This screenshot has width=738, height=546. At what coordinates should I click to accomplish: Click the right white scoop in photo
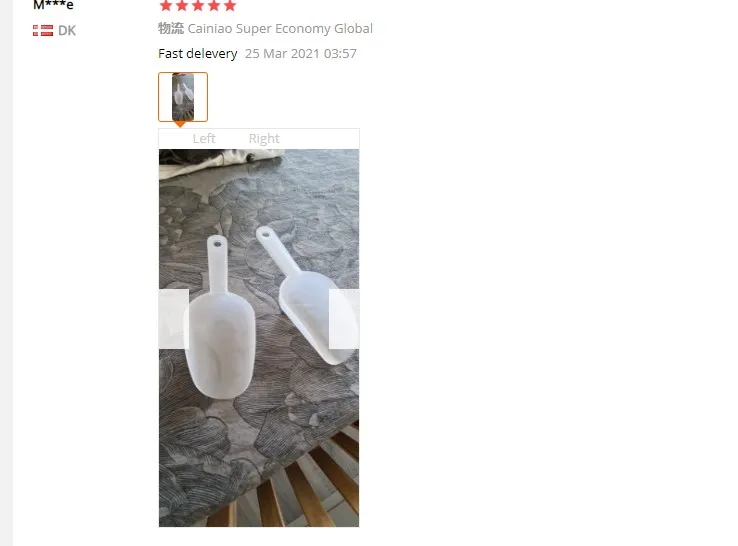tap(304, 296)
